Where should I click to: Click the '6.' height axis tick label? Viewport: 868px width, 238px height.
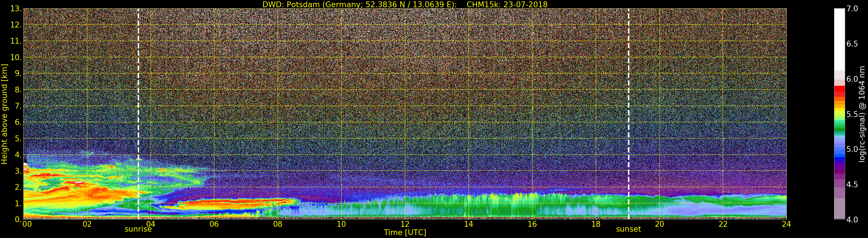(x=18, y=122)
